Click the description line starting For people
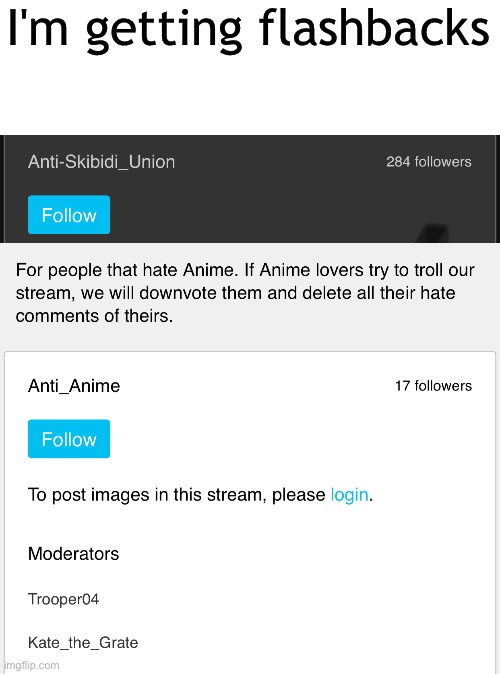This screenshot has width=500, height=674. [245, 270]
